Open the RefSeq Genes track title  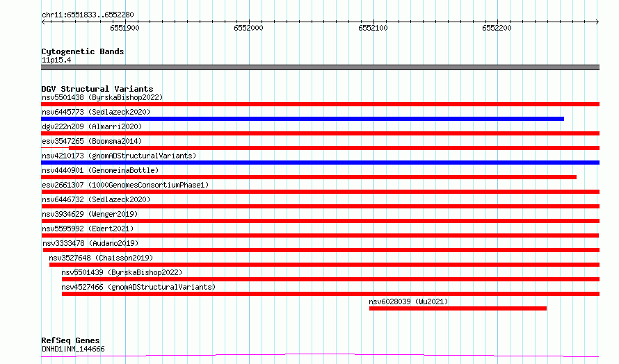[x=70, y=340]
